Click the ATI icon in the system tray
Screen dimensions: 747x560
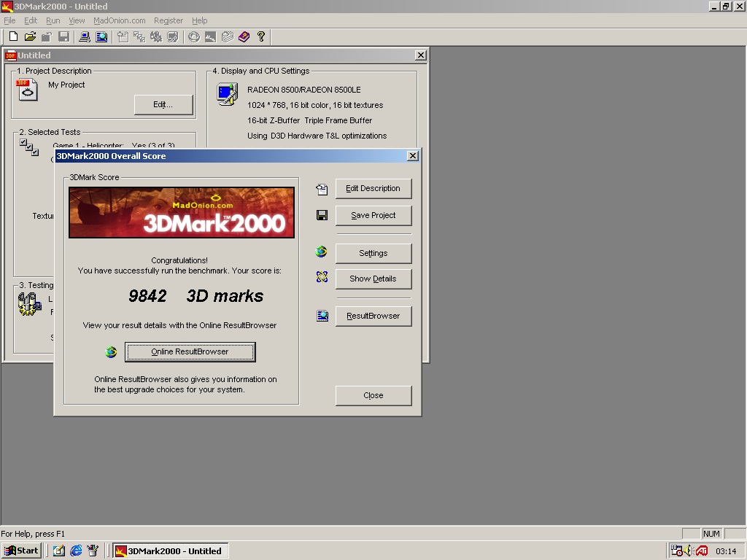702,551
